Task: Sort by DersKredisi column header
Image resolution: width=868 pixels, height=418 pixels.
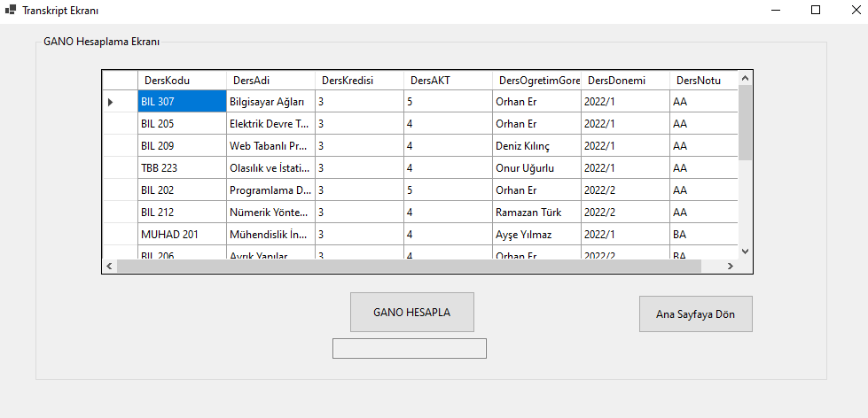Action: coord(359,81)
